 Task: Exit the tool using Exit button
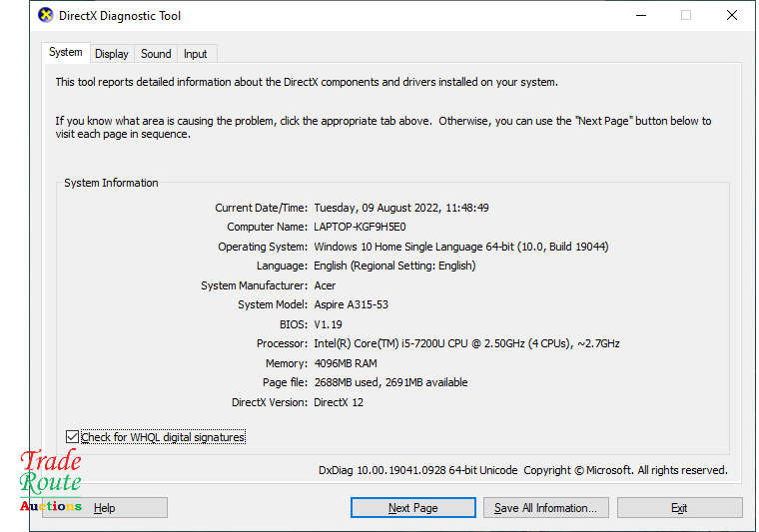tap(679, 508)
